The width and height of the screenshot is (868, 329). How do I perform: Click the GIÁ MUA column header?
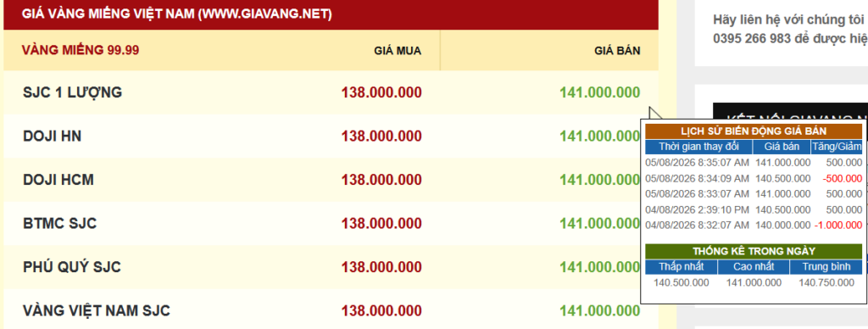[398, 51]
